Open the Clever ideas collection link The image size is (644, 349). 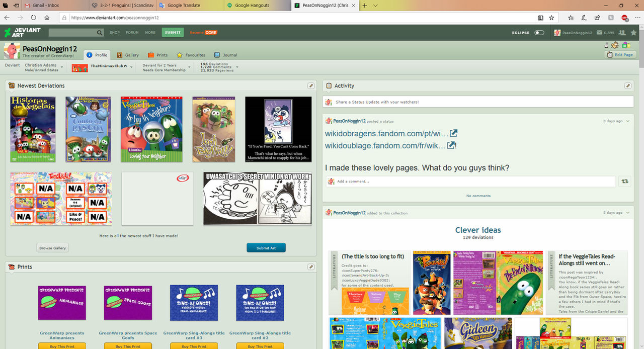click(478, 230)
